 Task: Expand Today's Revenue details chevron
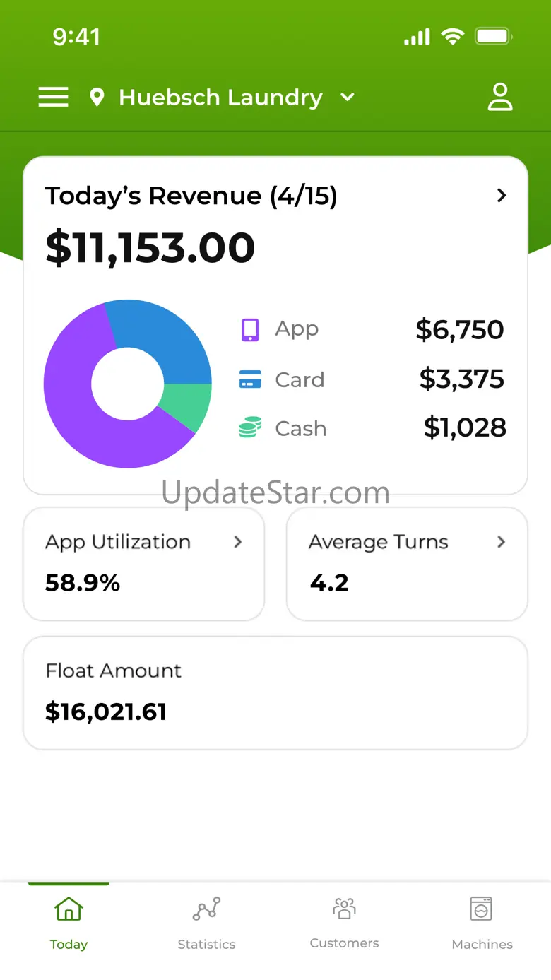coord(502,196)
